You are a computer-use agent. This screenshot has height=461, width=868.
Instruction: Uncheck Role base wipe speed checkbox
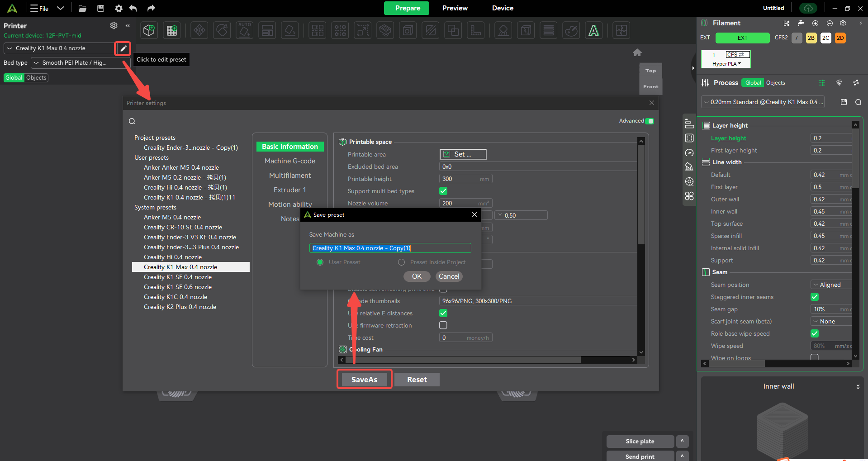(815, 333)
